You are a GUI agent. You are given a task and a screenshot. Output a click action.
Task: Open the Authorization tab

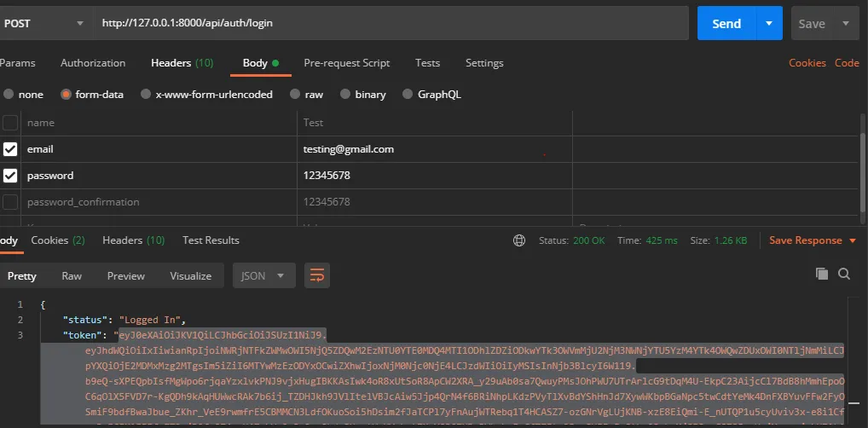pyautogui.click(x=93, y=63)
